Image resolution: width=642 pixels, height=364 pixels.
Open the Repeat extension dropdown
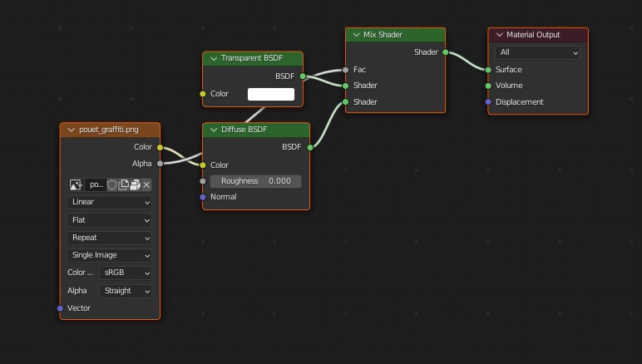(111, 238)
